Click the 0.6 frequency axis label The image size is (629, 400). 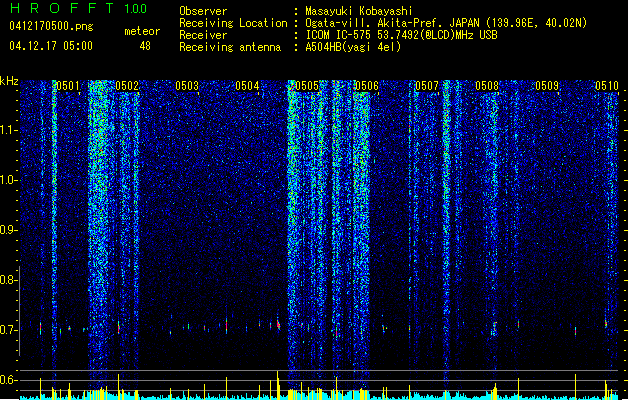pyautogui.click(x=7, y=380)
